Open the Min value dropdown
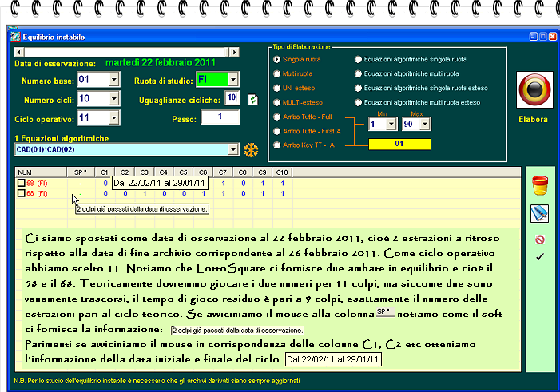Image resolution: width=560 pixels, height=392 pixels. point(391,124)
